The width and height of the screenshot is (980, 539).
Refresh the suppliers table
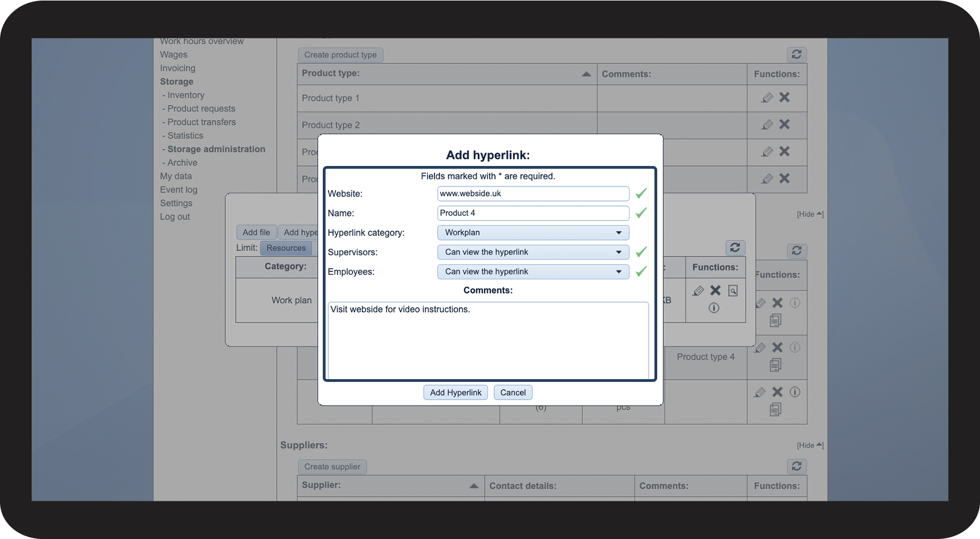point(796,466)
